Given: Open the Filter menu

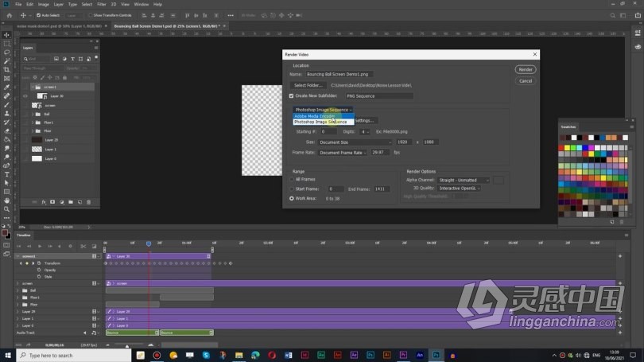Looking at the screenshot, I should point(102,4).
